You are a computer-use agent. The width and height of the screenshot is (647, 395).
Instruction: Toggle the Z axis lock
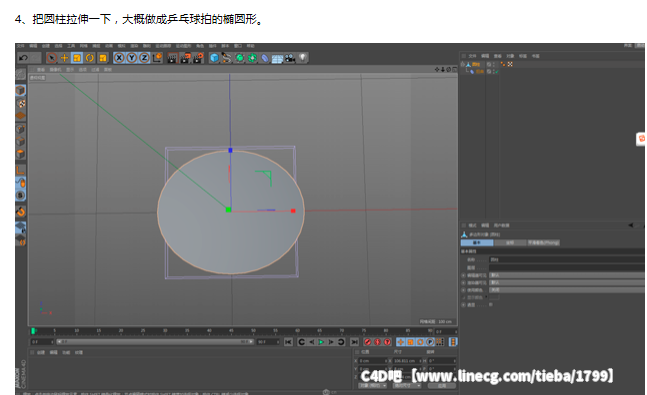(144, 58)
